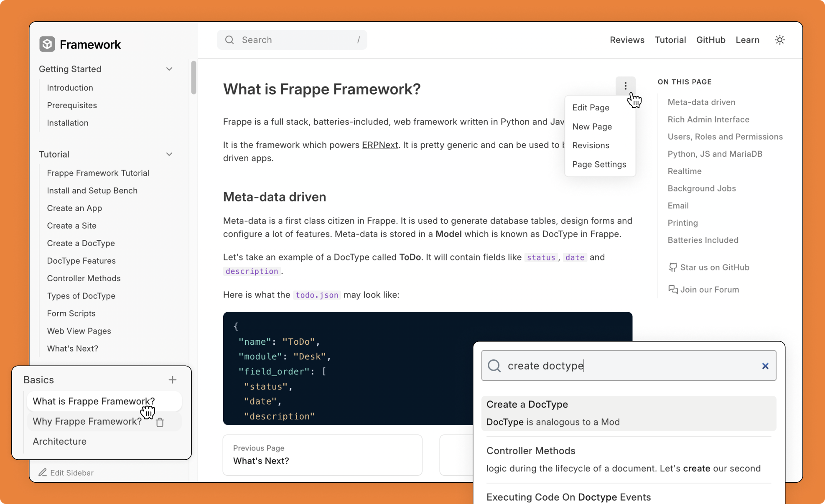Click the pencil Edit Sidebar icon
The height and width of the screenshot is (504, 825).
(x=43, y=472)
